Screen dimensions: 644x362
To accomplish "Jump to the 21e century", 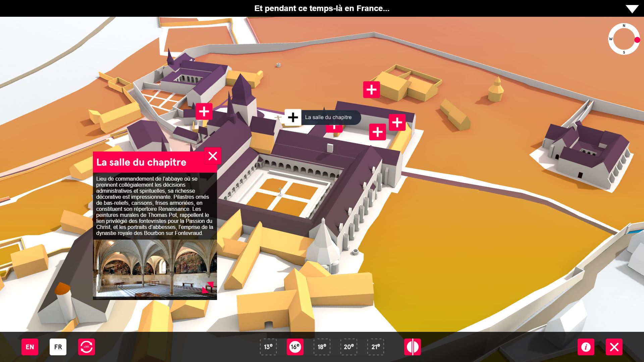I will 375,347.
